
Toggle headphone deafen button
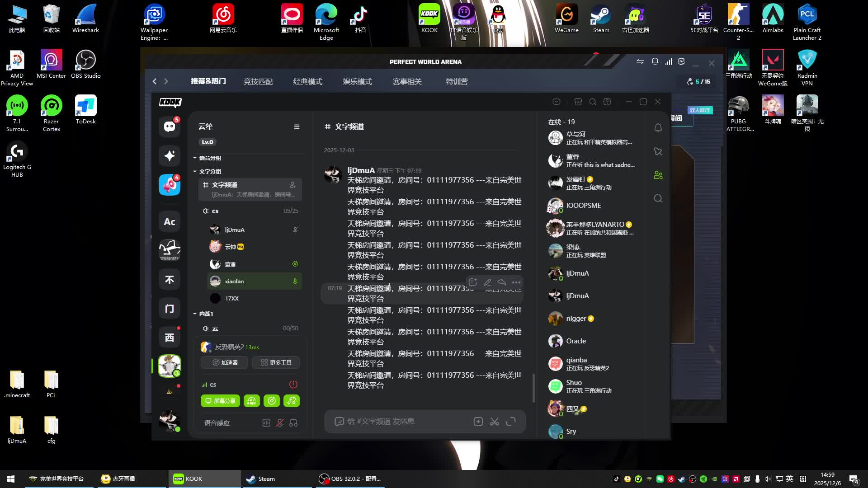pyautogui.click(x=293, y=423)
